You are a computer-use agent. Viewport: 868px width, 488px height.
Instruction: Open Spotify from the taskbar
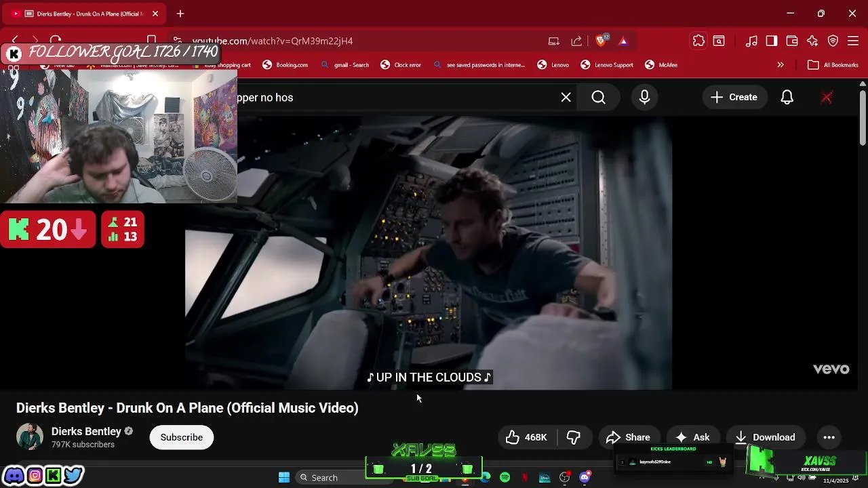pos(505,478)
